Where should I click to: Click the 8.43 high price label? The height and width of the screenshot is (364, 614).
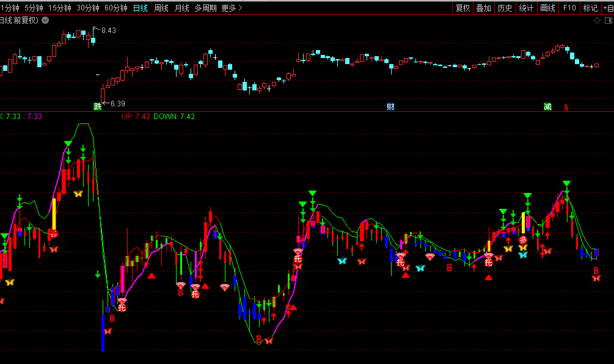click(x=108, y=30)
